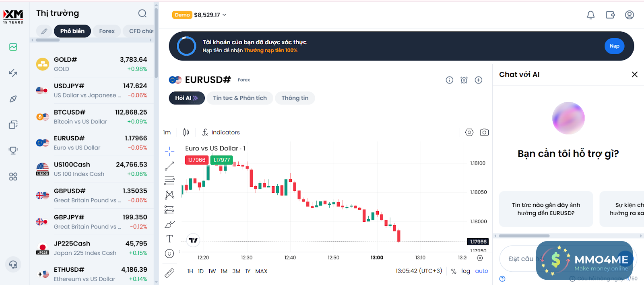Open chart settings hexagon icon
This screenshot has height=285, width=644.
coord(469,132)
